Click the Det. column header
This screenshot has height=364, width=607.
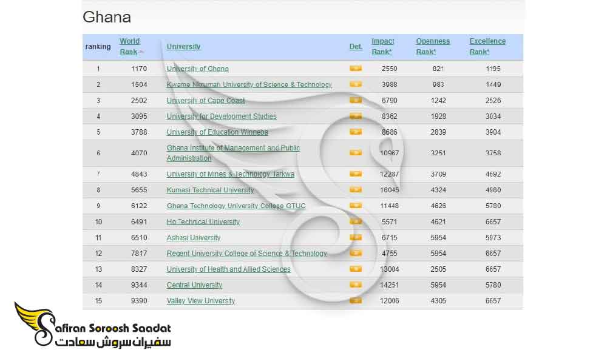pyautogui.click(x=356, y=47)
